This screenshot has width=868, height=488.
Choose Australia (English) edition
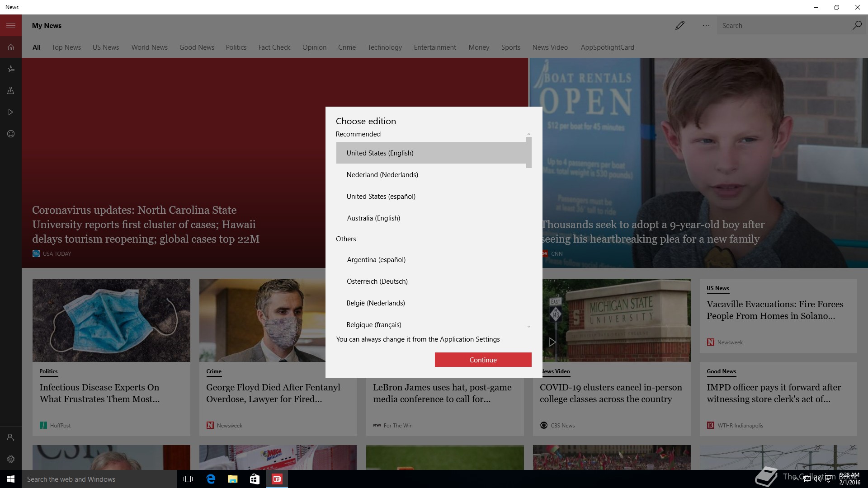pos(431,218)
